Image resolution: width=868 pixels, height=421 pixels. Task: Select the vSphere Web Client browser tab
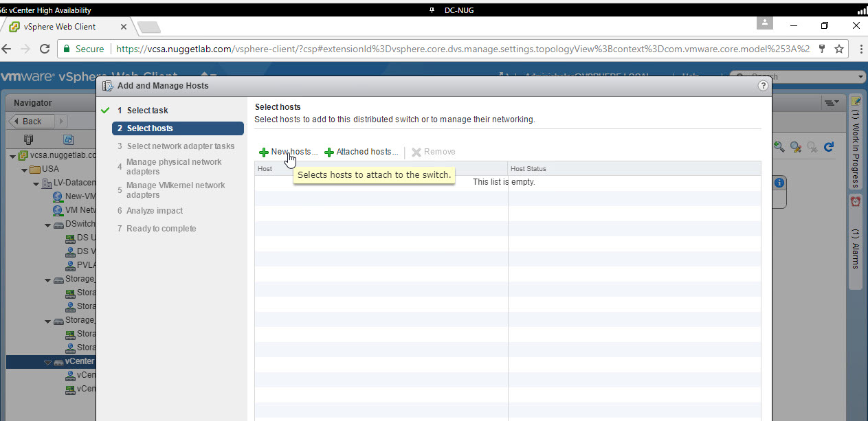[66, 27]
